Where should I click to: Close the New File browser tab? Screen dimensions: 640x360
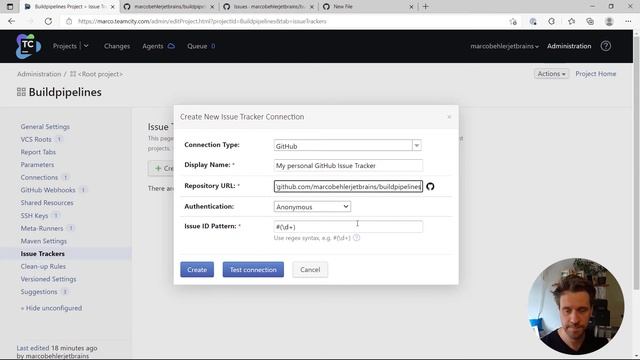(x=411, y=7)
